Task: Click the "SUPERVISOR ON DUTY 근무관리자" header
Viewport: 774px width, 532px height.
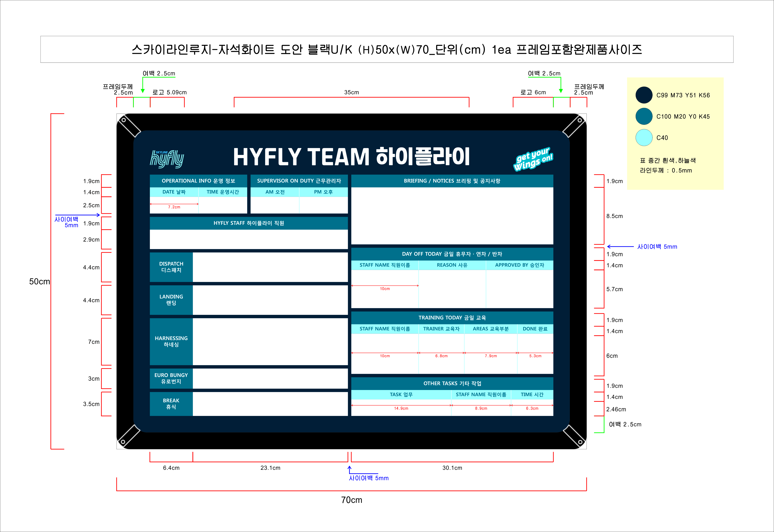Action: click(299, 181)
